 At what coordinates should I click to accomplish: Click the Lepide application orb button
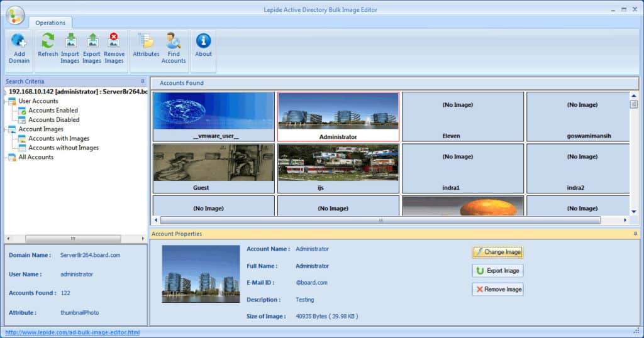coord(15,16)
